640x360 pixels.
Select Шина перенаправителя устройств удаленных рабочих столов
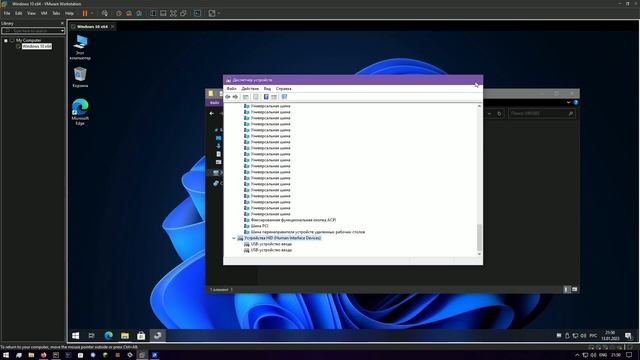(x=308, y=232)
